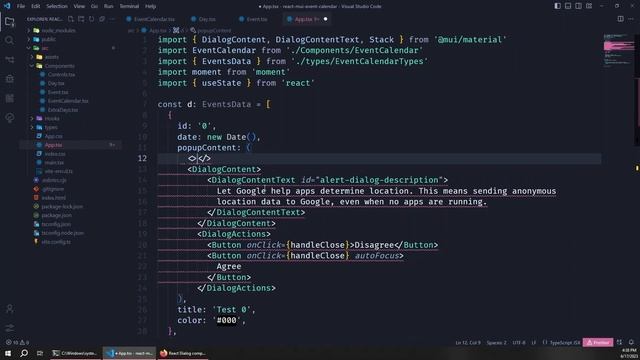640x360 pixels.
Task: Click the New File icon in Explorer header
Action: click(x=71, y=19)
